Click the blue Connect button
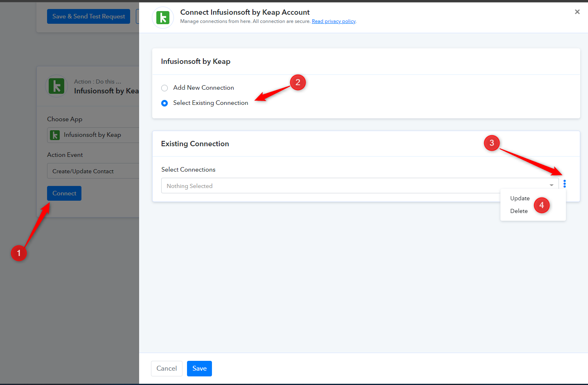Viewport: 588px width, 385px height. click(x=64, y=193)
